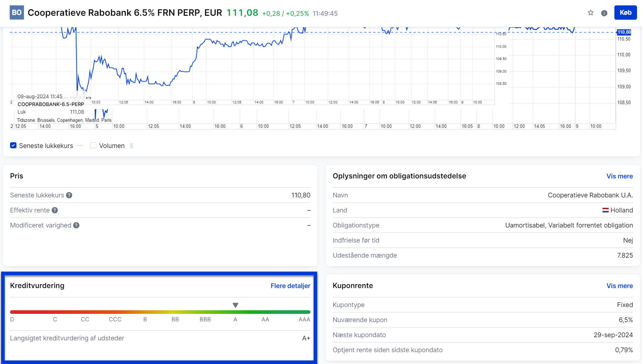Click the Kupontype Fixed value
Viewport: 642px width, 364px height.
coord(625,305)
